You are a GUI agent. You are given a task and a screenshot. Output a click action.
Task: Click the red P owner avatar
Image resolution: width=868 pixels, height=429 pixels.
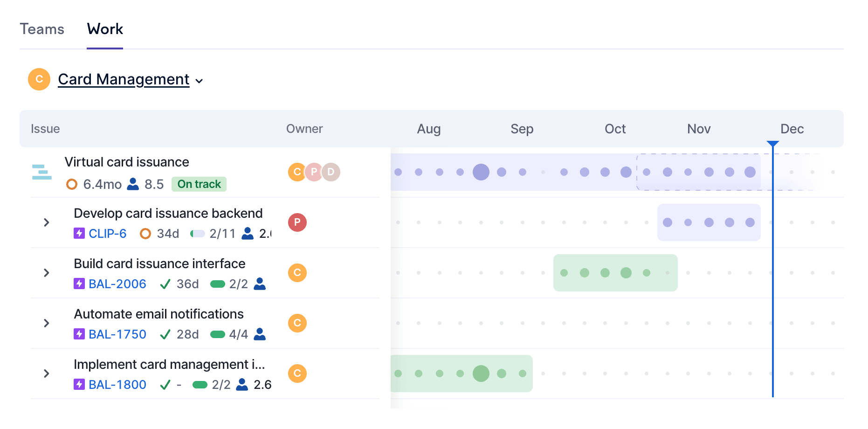point(297,222)
